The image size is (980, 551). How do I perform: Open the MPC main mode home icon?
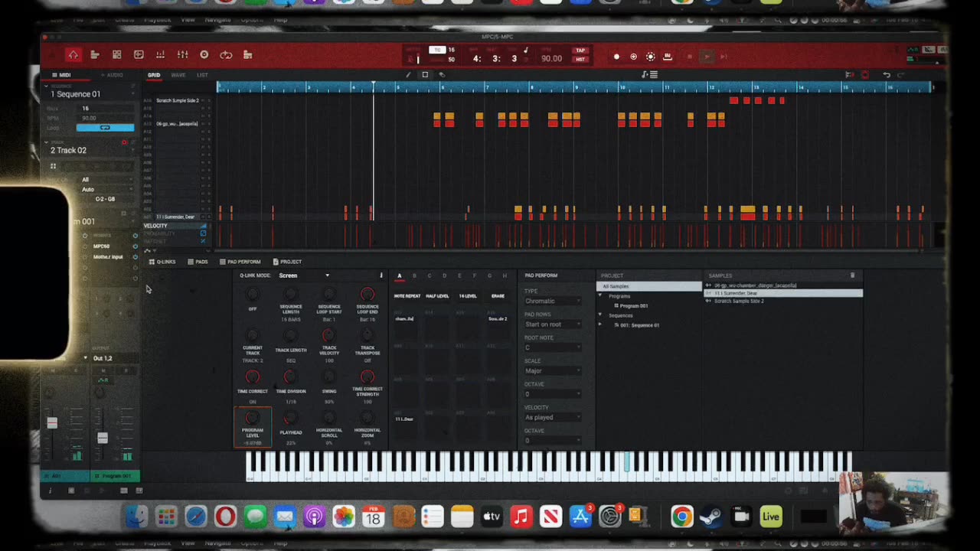coord(73,55)
